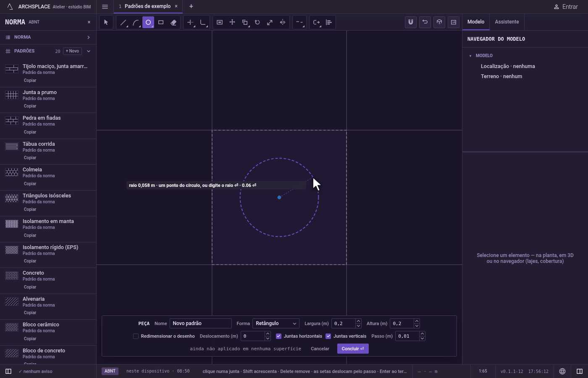The width and height of the screenshot is (588, 378).
Task: Expand the NORMA section
Action: (48, 37)
